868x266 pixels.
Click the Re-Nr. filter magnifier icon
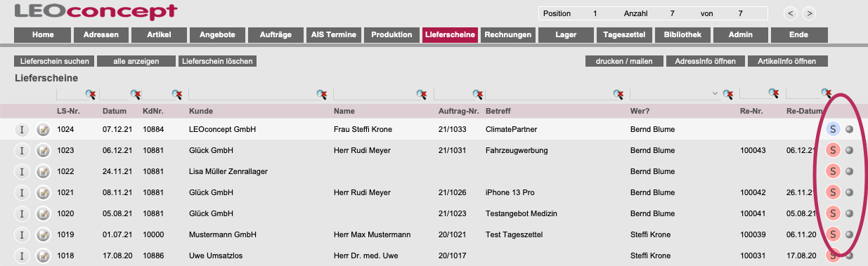pyautogui.click(x=773, y=93)
